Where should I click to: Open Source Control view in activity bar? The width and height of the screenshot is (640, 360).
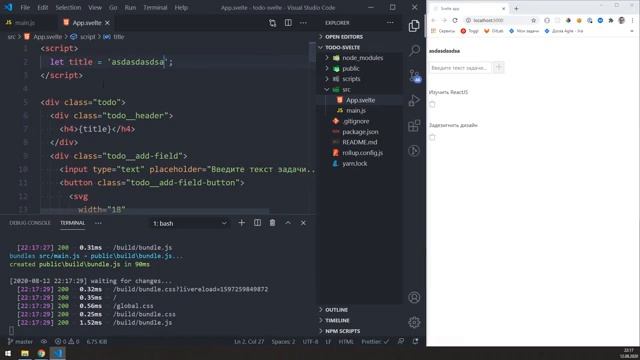415,76
